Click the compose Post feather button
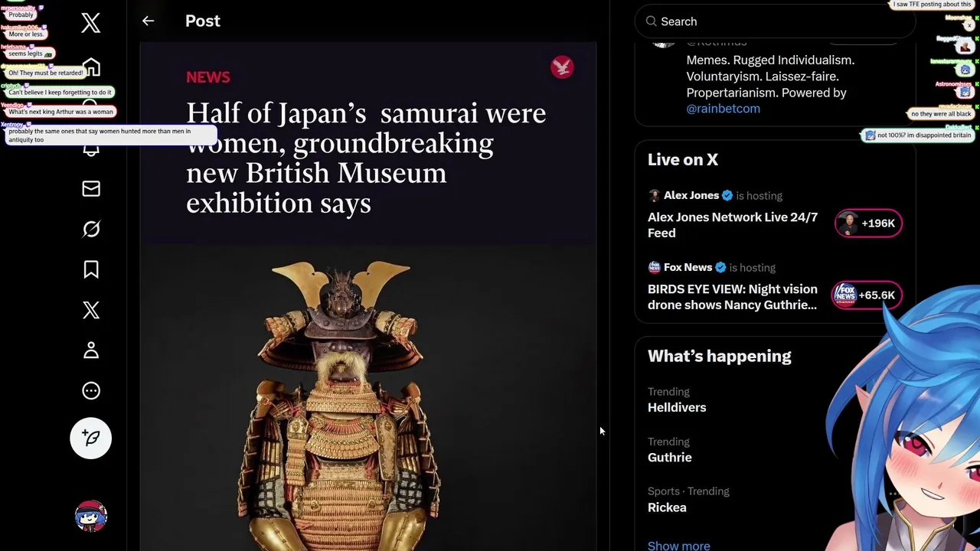Image resolution: width=980 pixels, height=551 pixels. coord(91,438)
